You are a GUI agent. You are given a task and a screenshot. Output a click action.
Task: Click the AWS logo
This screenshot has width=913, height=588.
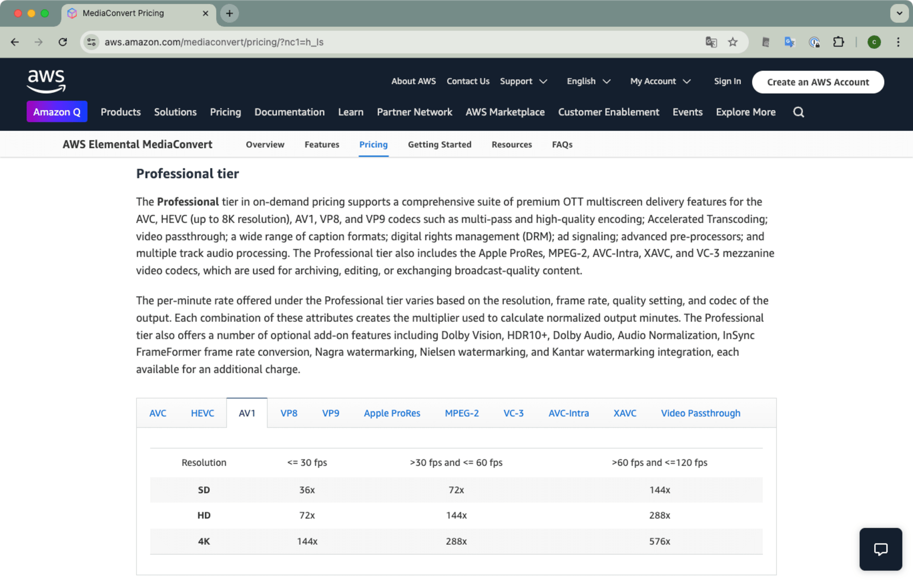(46, 81)
